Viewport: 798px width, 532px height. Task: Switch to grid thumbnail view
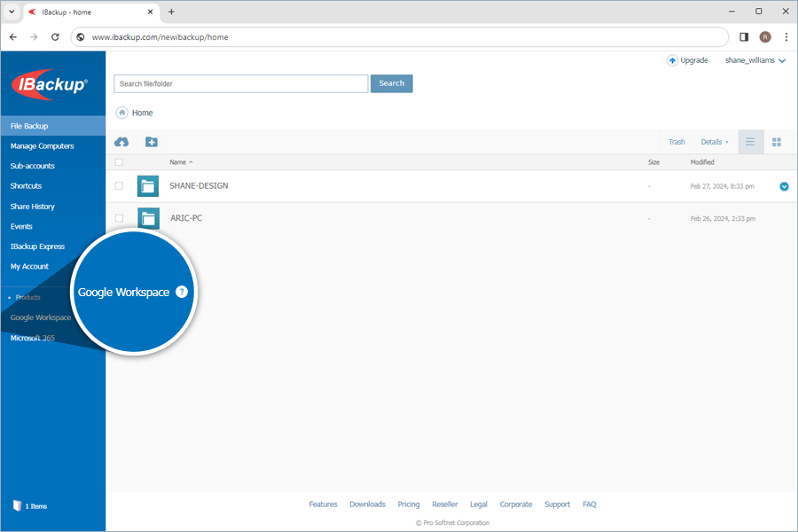point(776,142)
